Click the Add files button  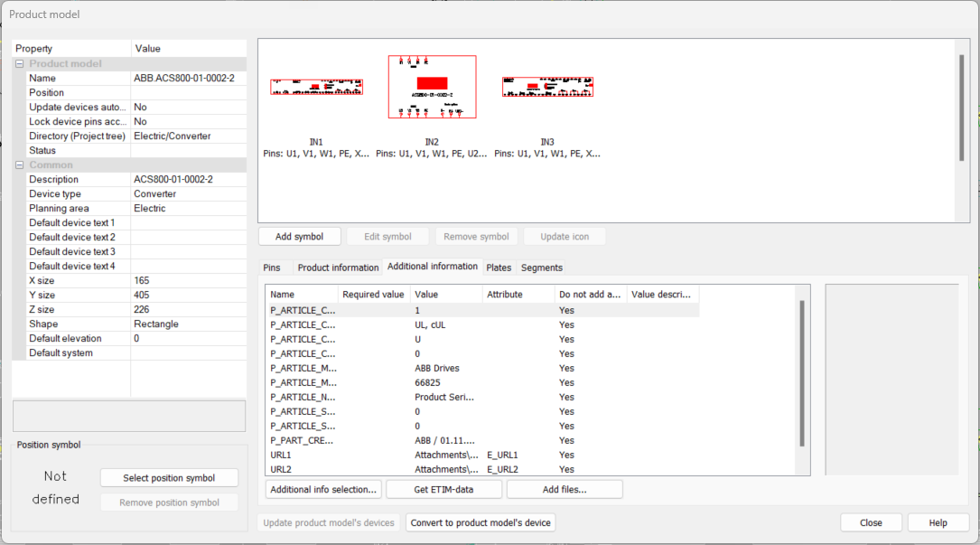[x=565, y=489]
